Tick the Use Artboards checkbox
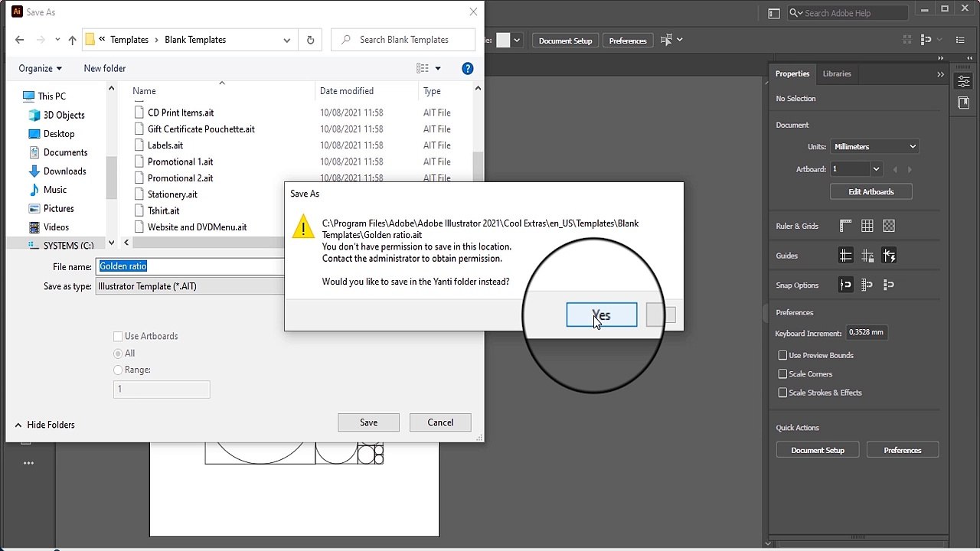 pos(118,336)
